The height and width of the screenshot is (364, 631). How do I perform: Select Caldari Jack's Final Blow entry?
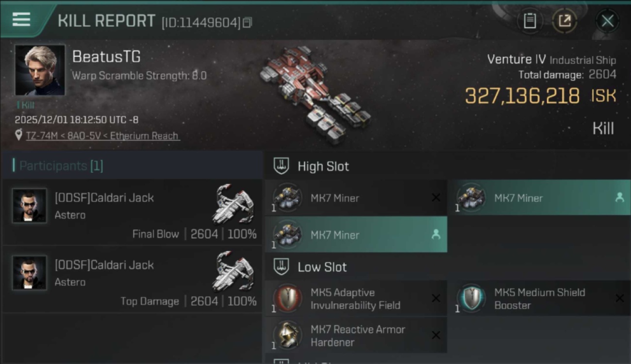(x=132, y=213)
